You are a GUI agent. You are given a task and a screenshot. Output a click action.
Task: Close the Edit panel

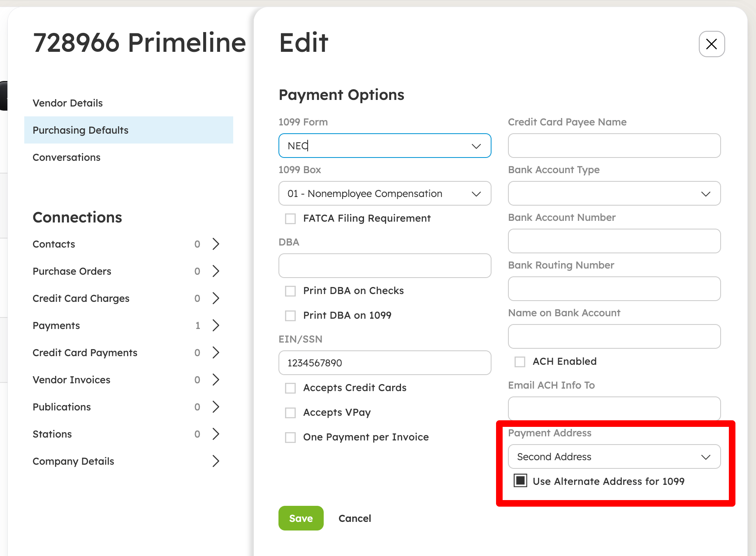coord(712,44)
